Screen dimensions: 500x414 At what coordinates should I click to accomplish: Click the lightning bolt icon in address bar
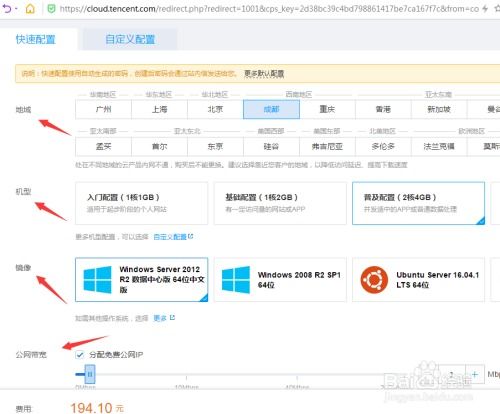[x=485, y=9]
